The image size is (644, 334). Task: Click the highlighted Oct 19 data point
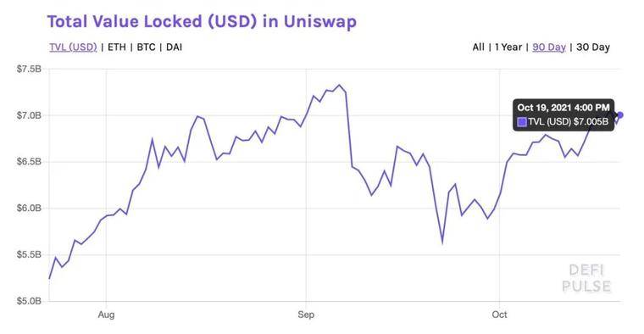coord(620,115)
